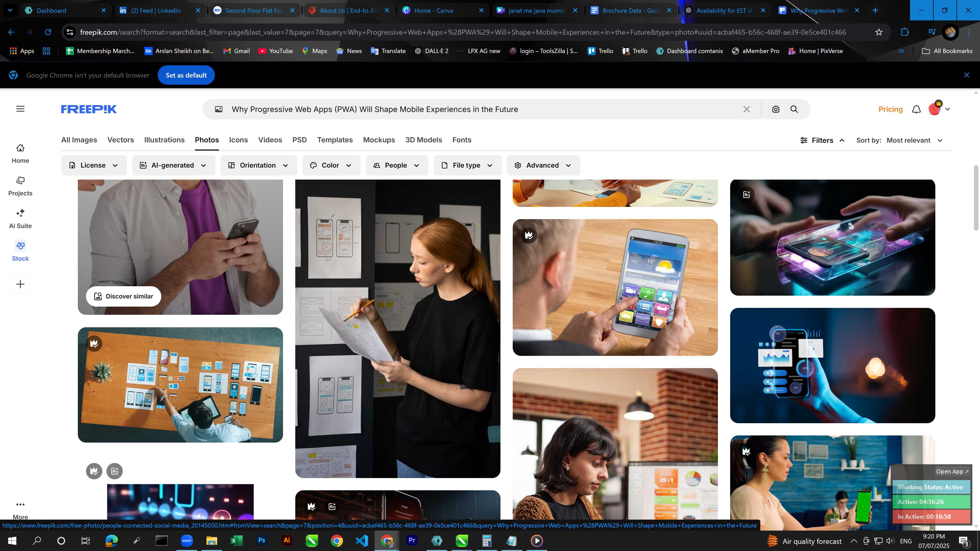Switch to 3D Models tab
Screen dimensions: 980x551
423,140
